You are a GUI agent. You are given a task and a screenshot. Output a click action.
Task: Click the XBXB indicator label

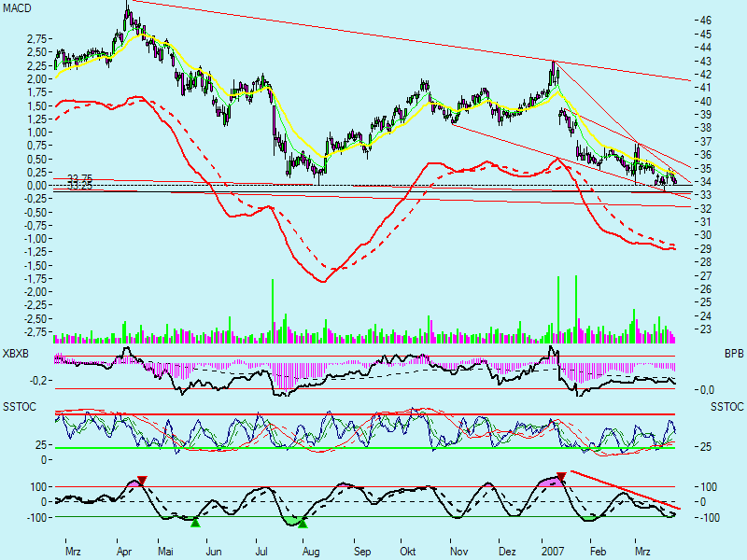pos(16,355)
